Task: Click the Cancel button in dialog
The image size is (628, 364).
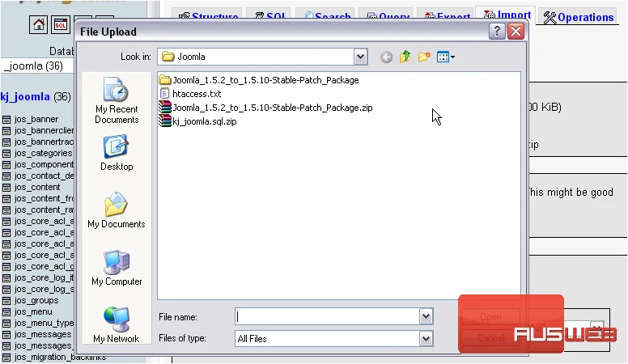Action: (490, 338)
